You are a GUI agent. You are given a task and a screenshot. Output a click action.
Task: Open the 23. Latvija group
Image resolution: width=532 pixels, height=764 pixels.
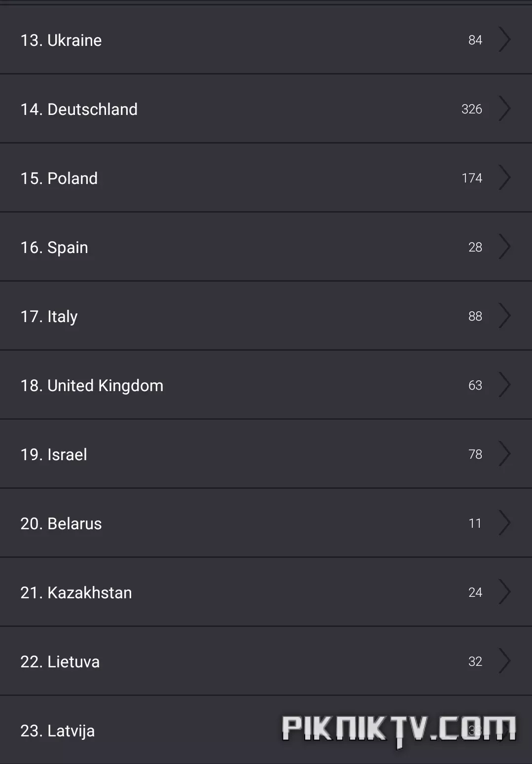click(x=266, y=730)
